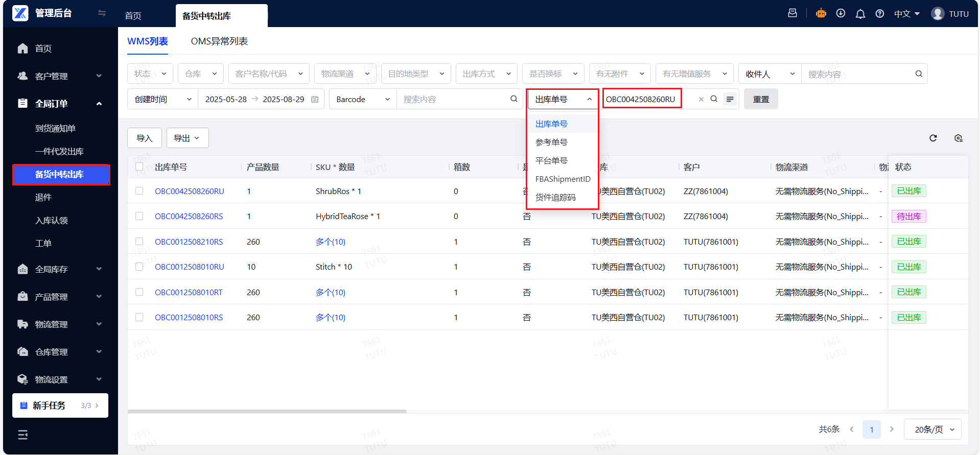Open the notification bell

(860, 14)
